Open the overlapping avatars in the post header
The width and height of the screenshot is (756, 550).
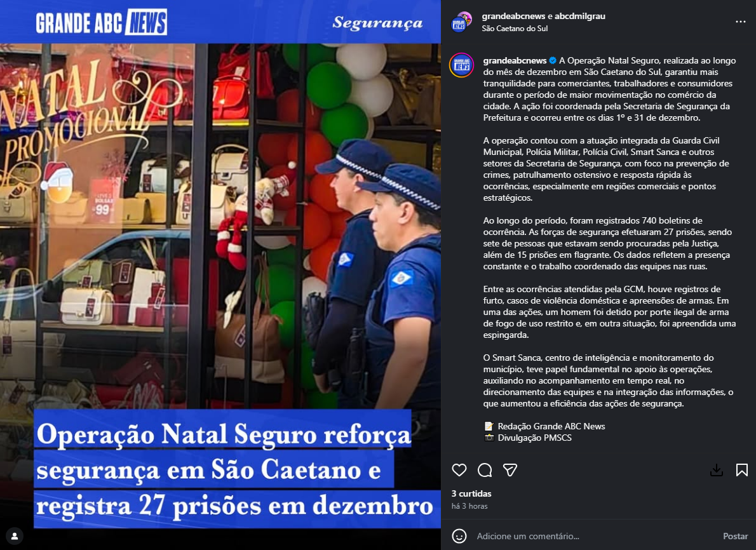461,22
